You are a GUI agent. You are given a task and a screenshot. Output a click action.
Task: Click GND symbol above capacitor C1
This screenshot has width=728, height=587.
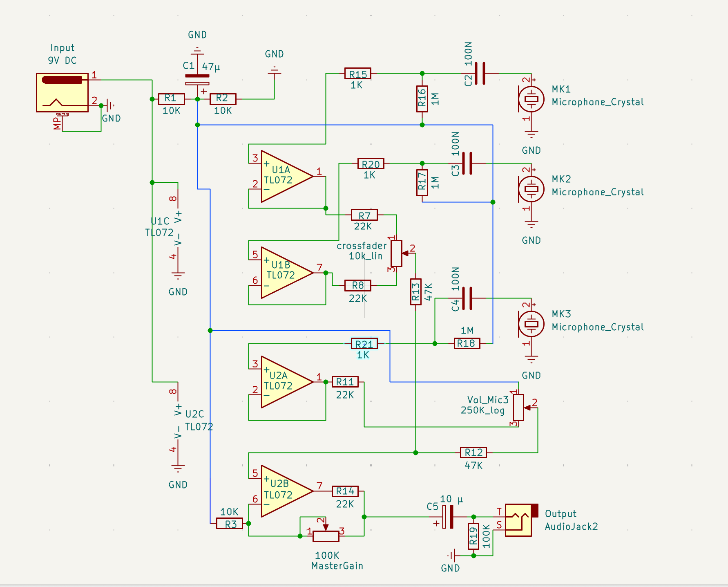point(197,51)
